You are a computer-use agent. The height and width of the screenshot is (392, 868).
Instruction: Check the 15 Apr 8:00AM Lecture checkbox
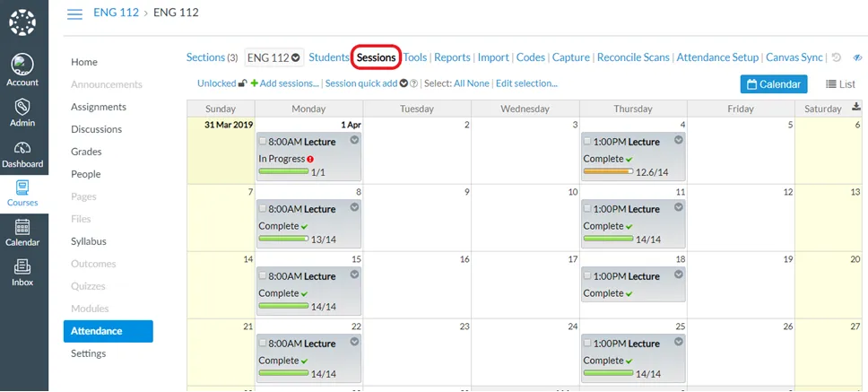pyautogui.click(x=263, y=276)
